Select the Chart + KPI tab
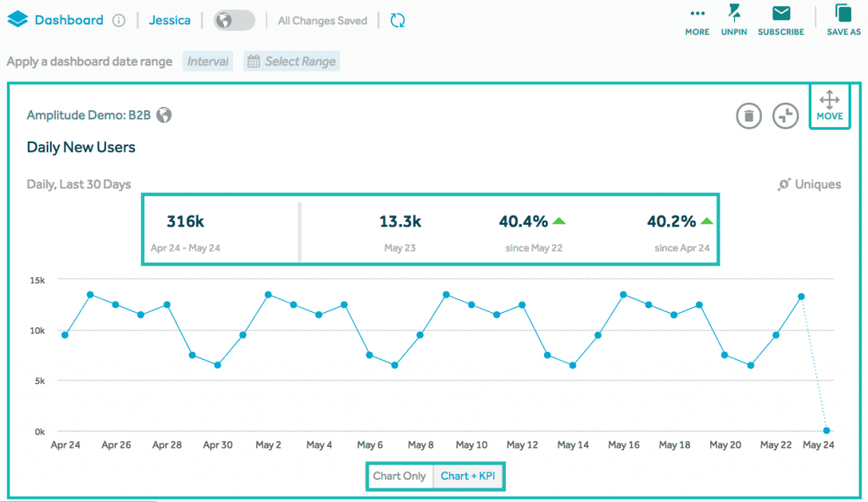This screenshot has width=868, height=502. point(469,476)
